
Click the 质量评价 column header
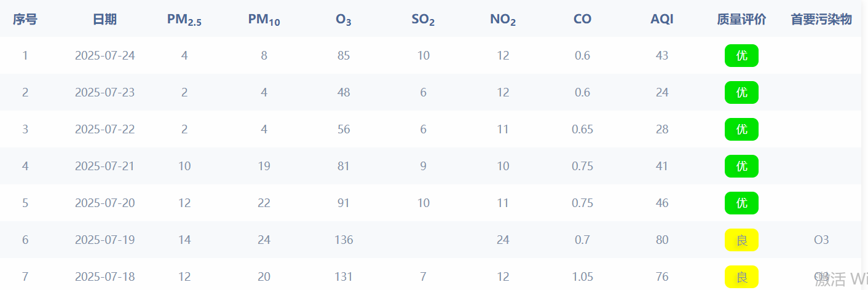pyautogui.click(x=741, y=19)
